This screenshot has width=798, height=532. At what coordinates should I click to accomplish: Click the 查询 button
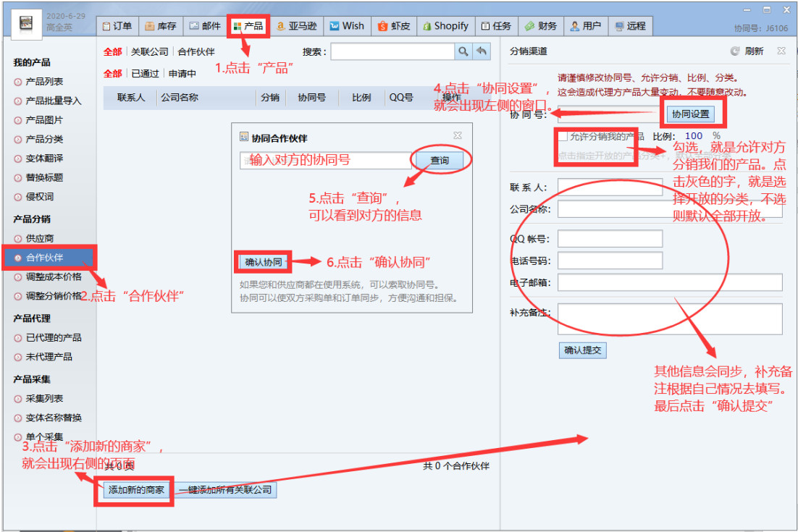pyautogui.click(x=439, y=160)
